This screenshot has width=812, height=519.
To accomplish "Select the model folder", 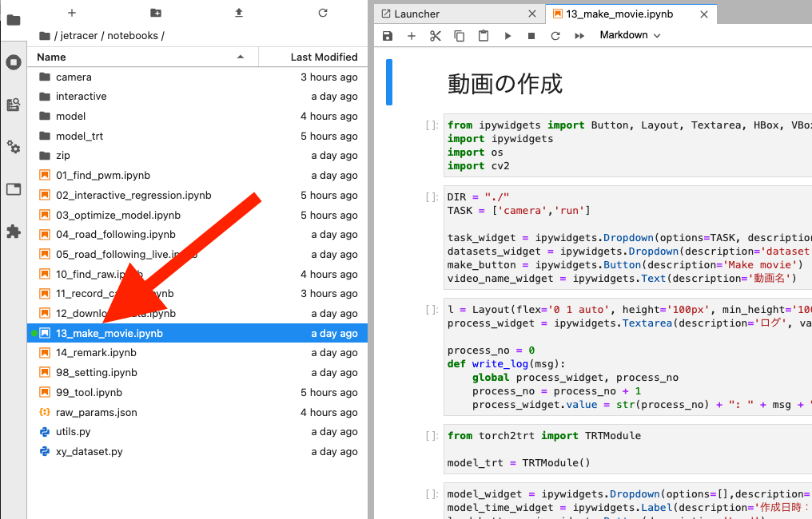I will pos(197,117).
